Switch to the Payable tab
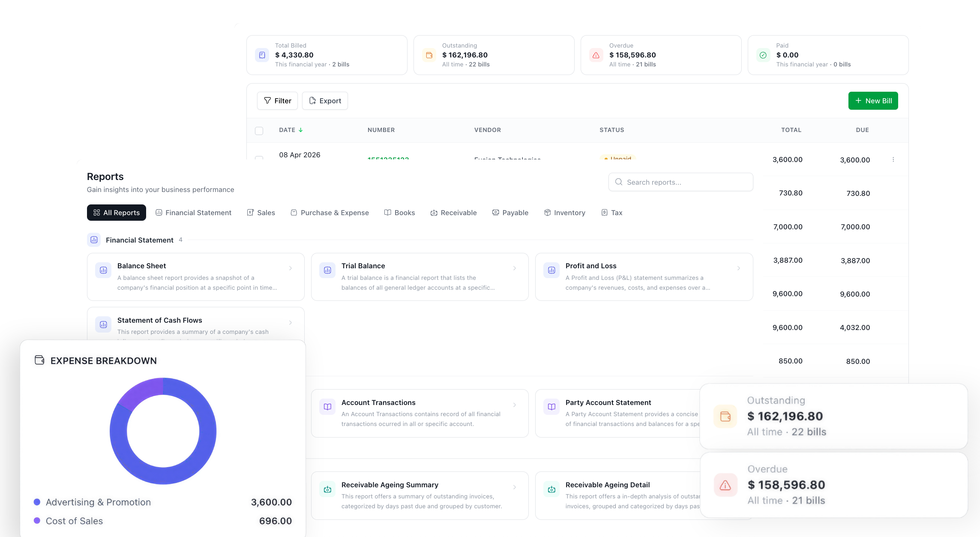980x537 pixels. click(x=510, y=213)
